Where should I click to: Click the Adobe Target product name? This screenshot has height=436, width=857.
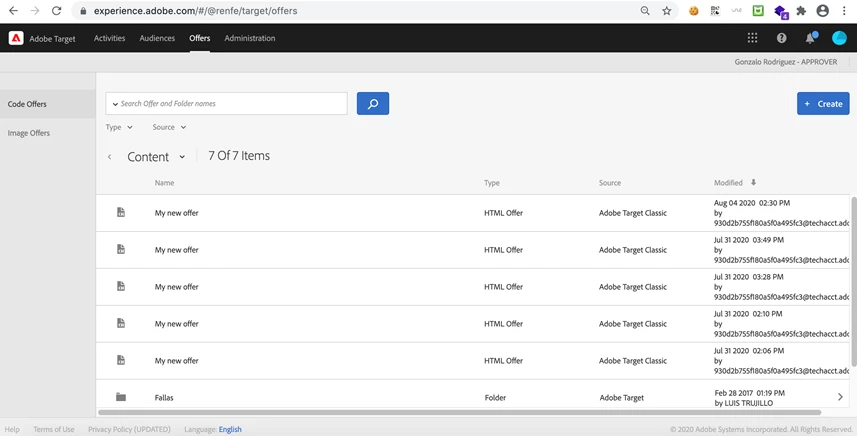point(52,39)
